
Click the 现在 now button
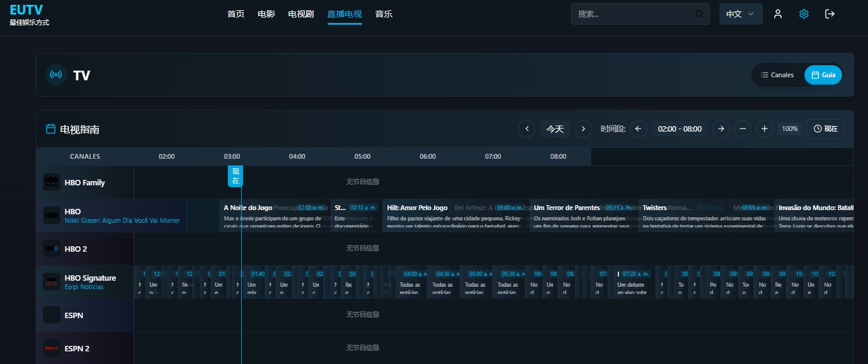click(825, 129)
